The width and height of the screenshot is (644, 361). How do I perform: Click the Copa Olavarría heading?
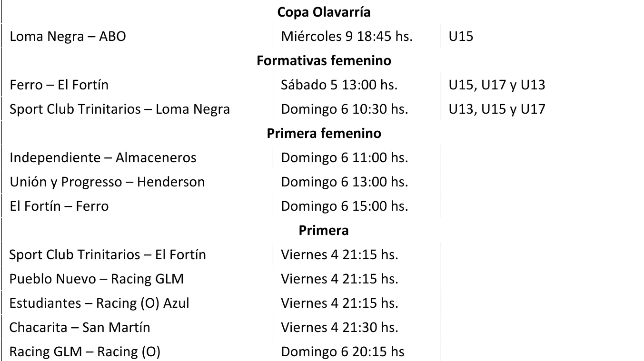pyautogui.click(x=324, y=12)
